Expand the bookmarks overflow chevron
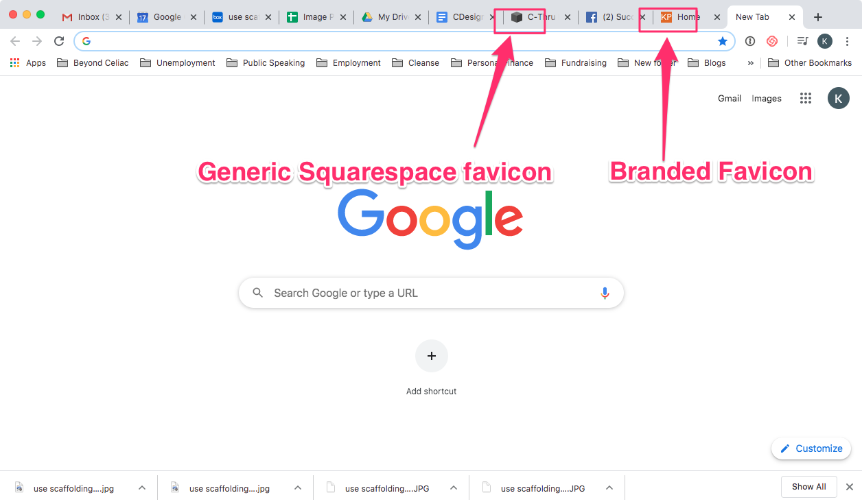This screenshot has height=504, width=862. coord(750,62)
